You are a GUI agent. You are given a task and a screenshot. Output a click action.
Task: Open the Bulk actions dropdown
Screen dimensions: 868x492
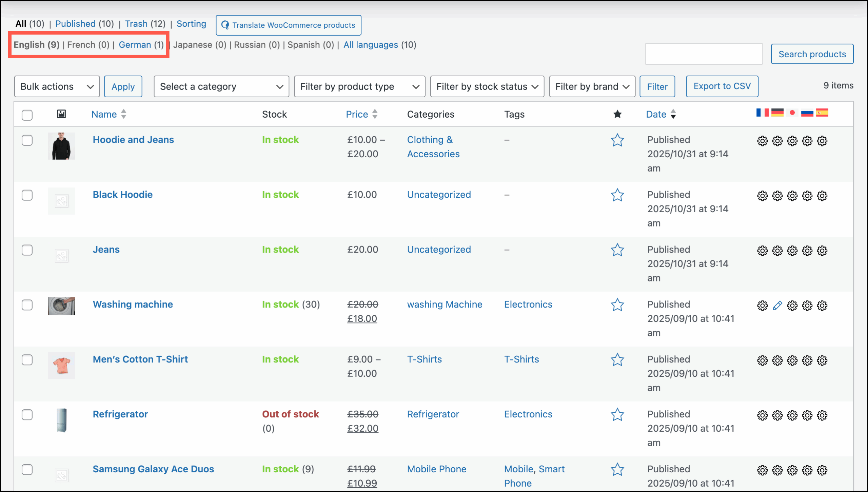point(57,86)
